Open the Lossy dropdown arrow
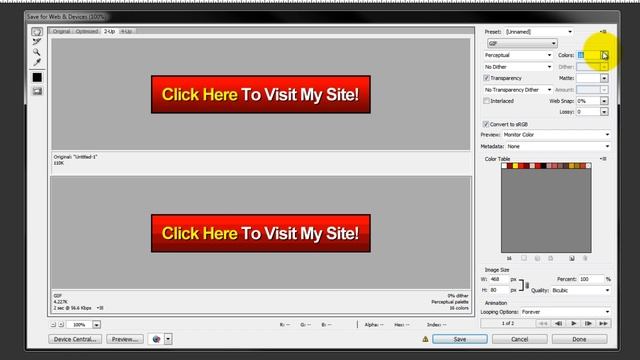640x360 pixels. (604, 112)
